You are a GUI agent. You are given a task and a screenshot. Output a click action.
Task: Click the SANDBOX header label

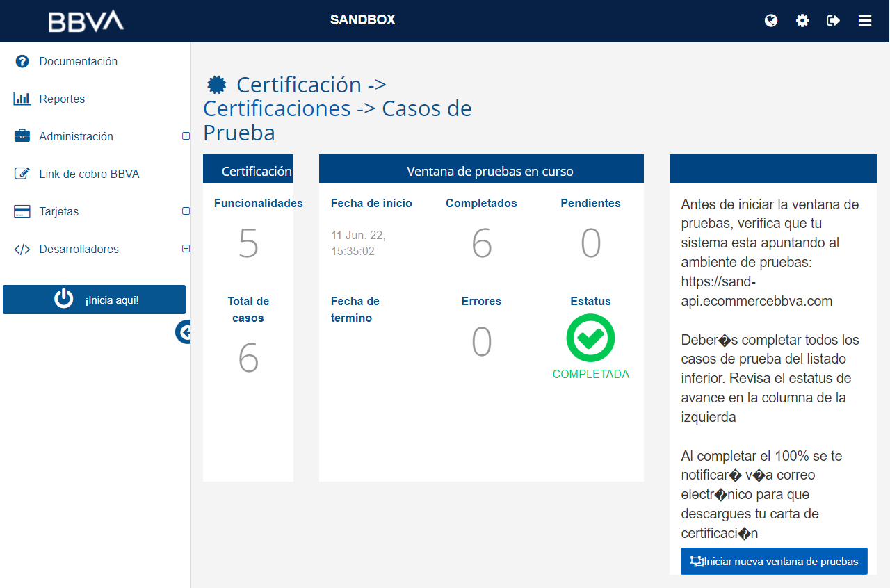[x=363, y=20]
